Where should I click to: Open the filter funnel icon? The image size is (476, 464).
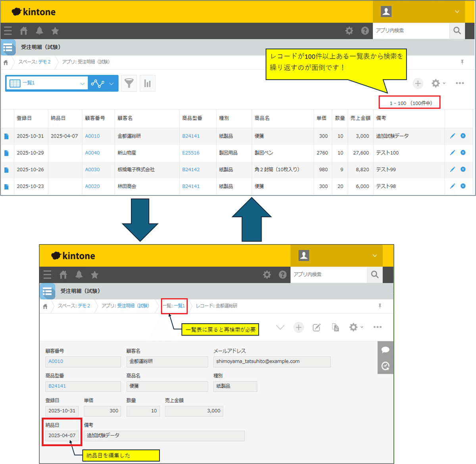129,83
